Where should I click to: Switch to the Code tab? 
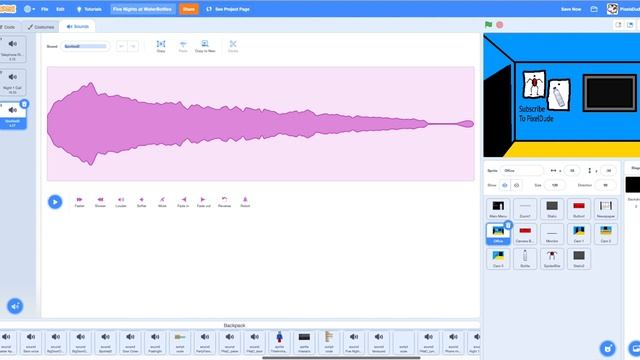pos(8,27)
